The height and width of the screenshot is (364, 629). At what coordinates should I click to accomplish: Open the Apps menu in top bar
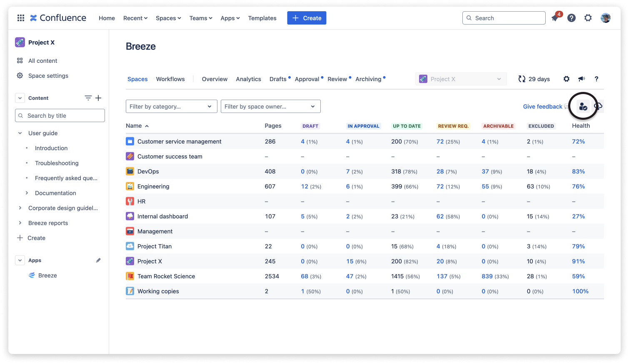click(x=230, y=18)
